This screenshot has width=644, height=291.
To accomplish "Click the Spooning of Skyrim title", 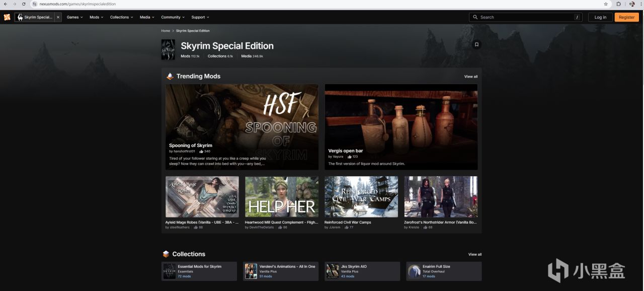I will click(x=191, y=146).
